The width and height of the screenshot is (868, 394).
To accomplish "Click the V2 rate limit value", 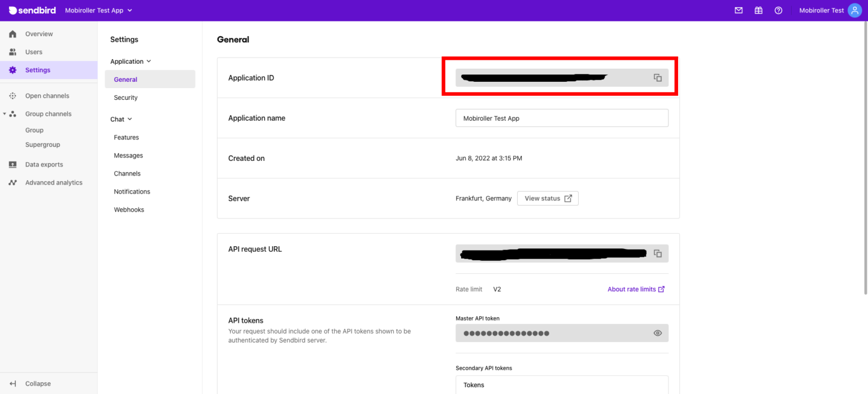I will [497, 289].
